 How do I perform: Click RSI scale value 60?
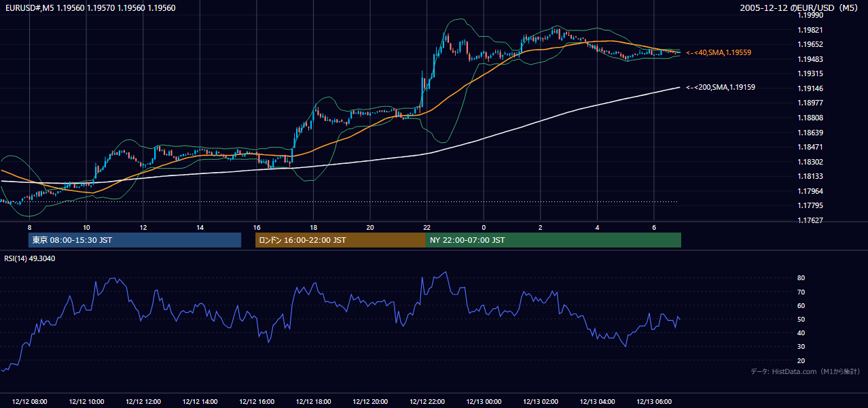point(801,305)
